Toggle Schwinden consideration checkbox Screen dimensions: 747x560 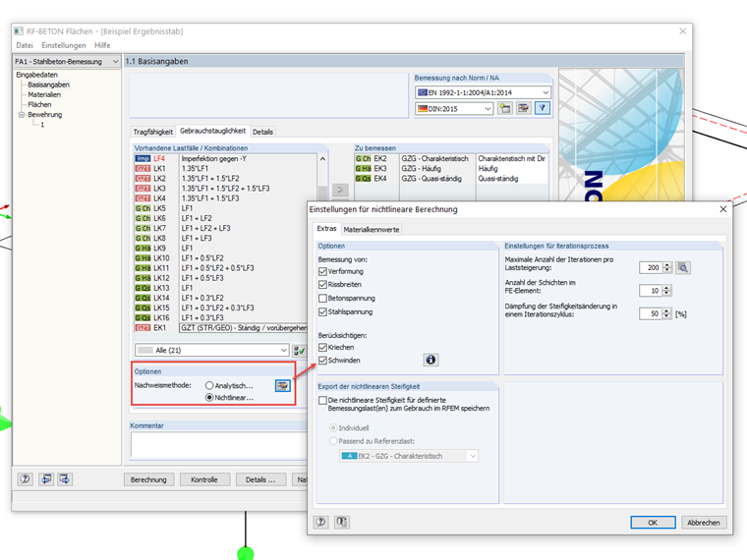322,361
